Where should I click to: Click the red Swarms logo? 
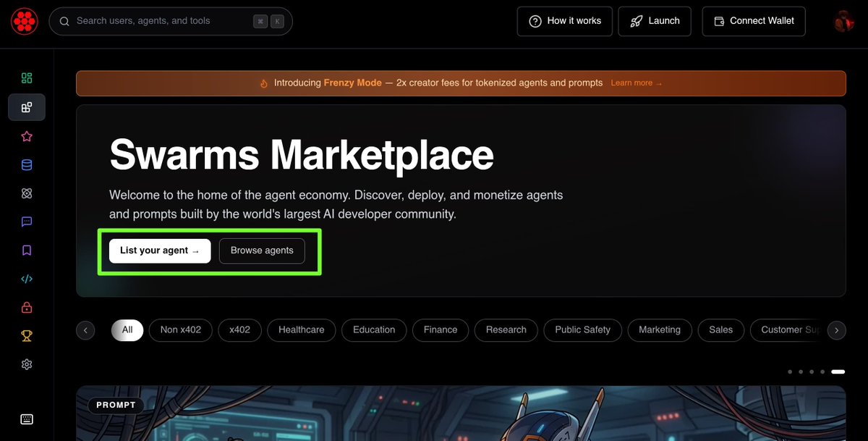point(24,21)
